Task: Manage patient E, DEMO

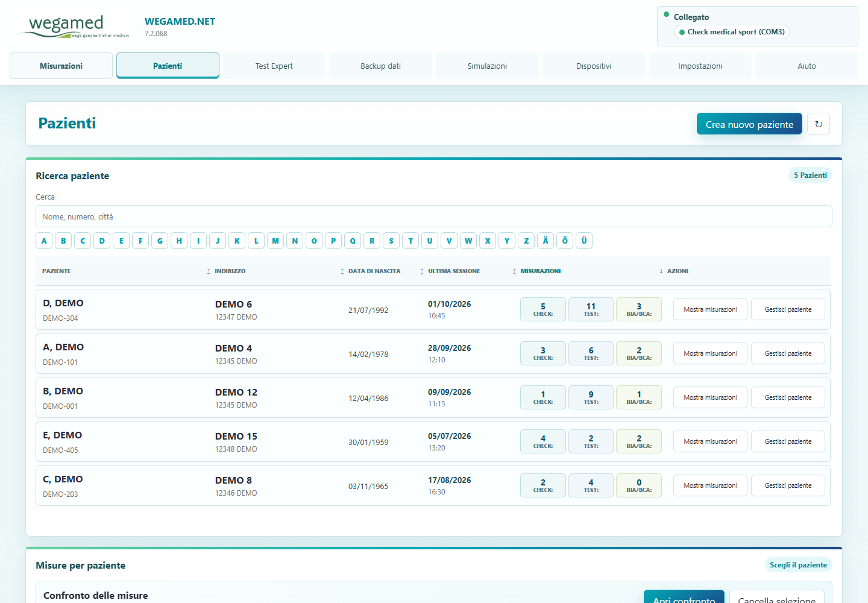Action: tap(788, 441)
